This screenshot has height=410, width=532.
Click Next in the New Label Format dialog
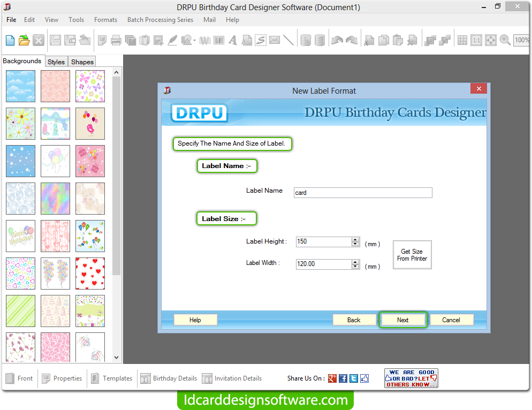pos(403,320)
